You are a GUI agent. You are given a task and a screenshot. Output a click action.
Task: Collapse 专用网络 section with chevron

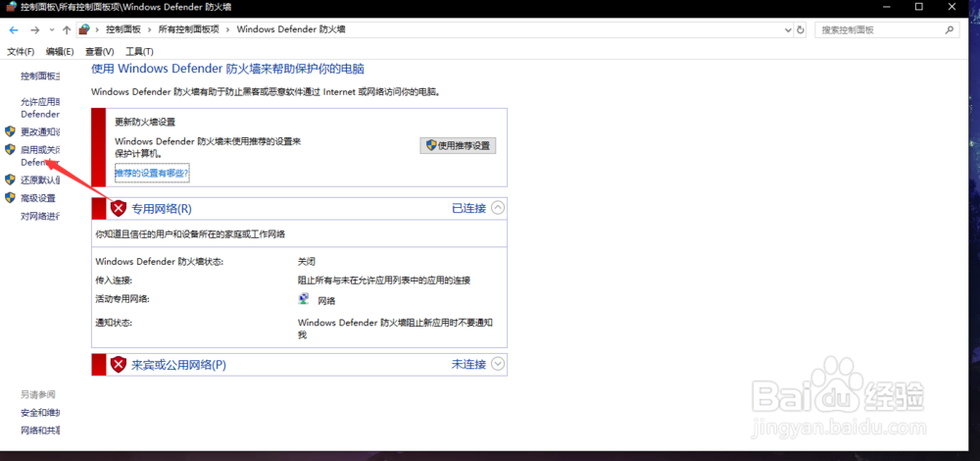(498, 208)
